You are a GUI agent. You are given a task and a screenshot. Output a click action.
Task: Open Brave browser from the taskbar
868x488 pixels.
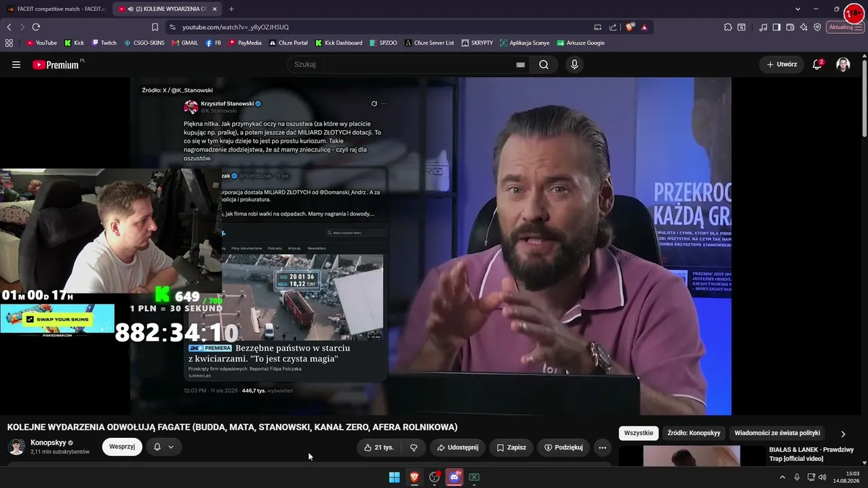coord(414,477)
